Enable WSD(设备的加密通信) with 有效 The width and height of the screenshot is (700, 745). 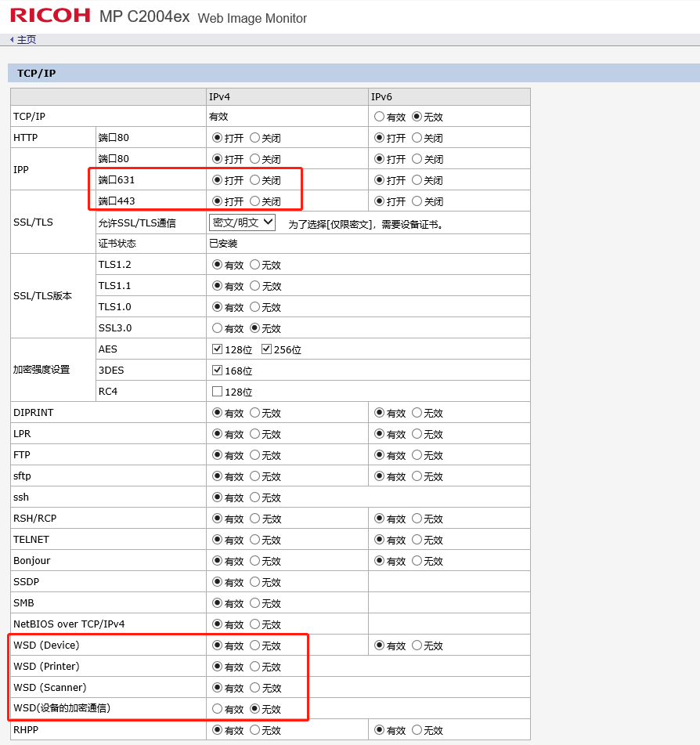218,709
